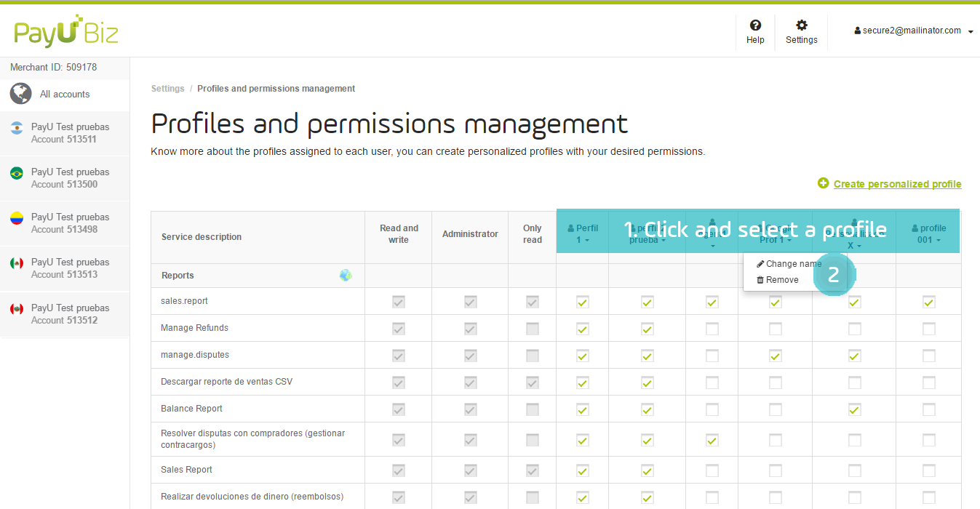
Task: Click the Help question mark icon
Action: pyautogui.click(x=755, y=25)
